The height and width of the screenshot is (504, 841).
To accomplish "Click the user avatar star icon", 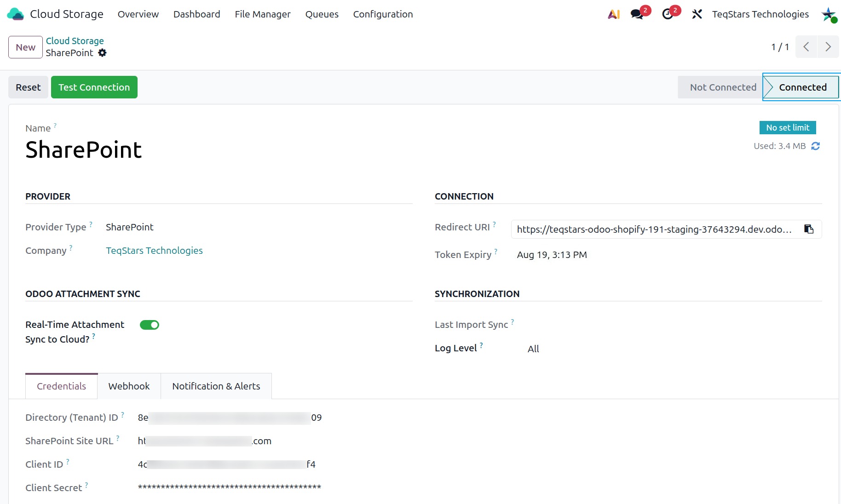I will tap(829, 14).
